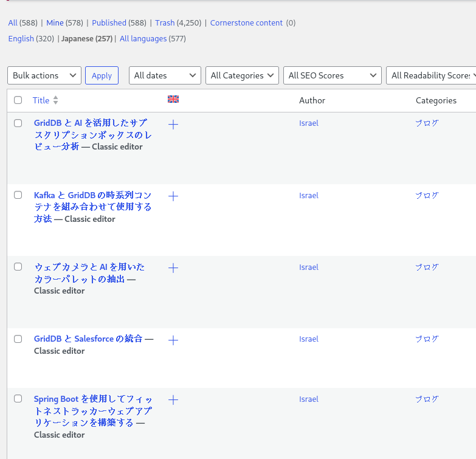Add English translation for Kafka と GridDB post
476x459 pixels.
(x=173, y=196)
